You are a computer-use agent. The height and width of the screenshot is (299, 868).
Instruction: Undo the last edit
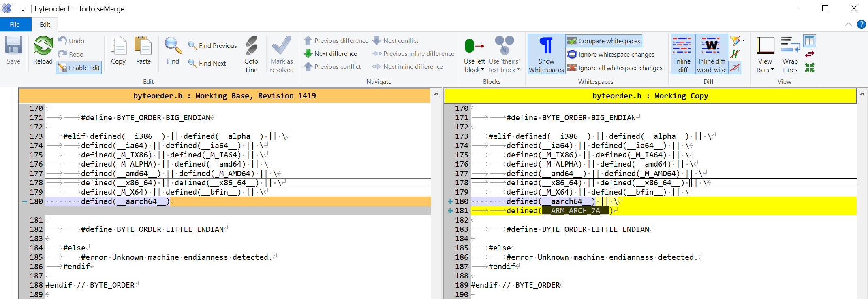tap(71, 41)
